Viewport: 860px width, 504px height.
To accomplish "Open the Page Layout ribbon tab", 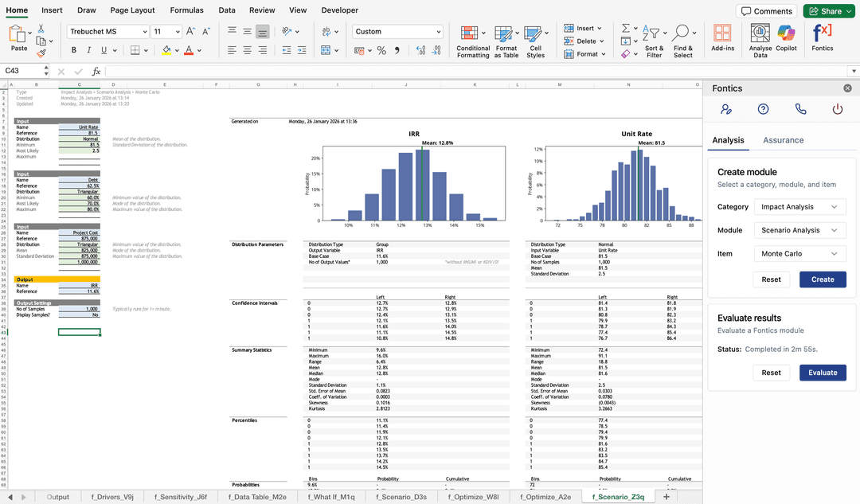I will 132,10.
